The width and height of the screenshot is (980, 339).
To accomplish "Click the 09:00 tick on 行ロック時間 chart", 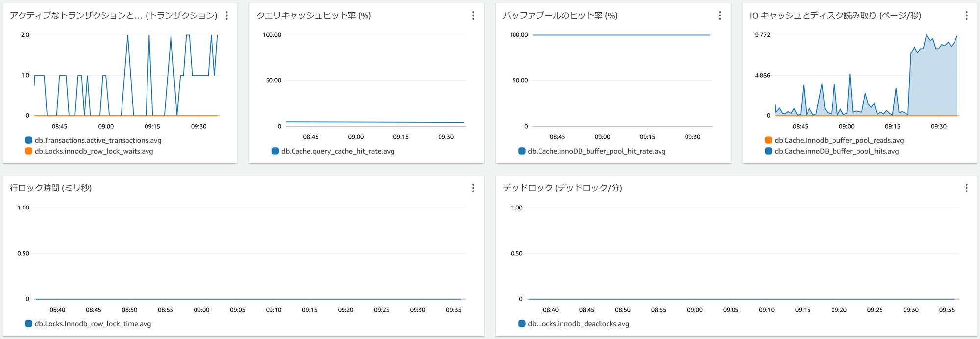I will pos(201,310).
